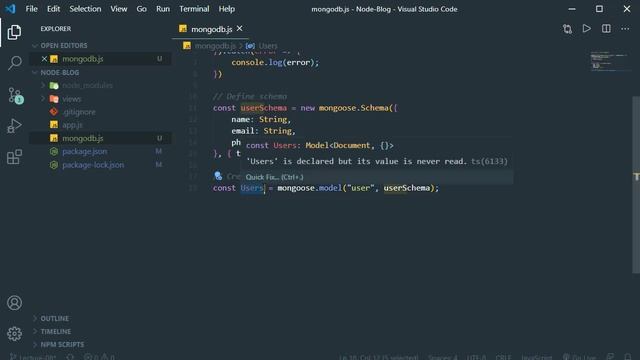The height and width of the screenshot is (360, 640).
Task: Expand the OUTLINE panel
Action: (54, 318)
